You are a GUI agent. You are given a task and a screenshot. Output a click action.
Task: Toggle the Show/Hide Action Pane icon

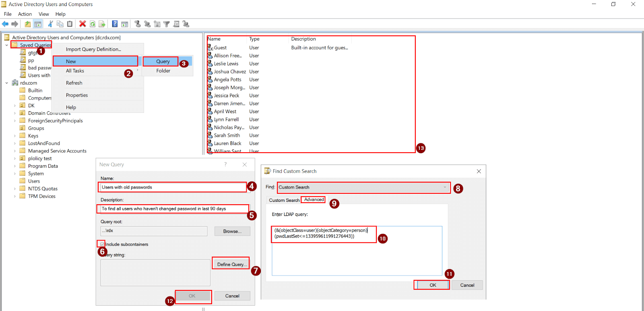tap(125, 24)
